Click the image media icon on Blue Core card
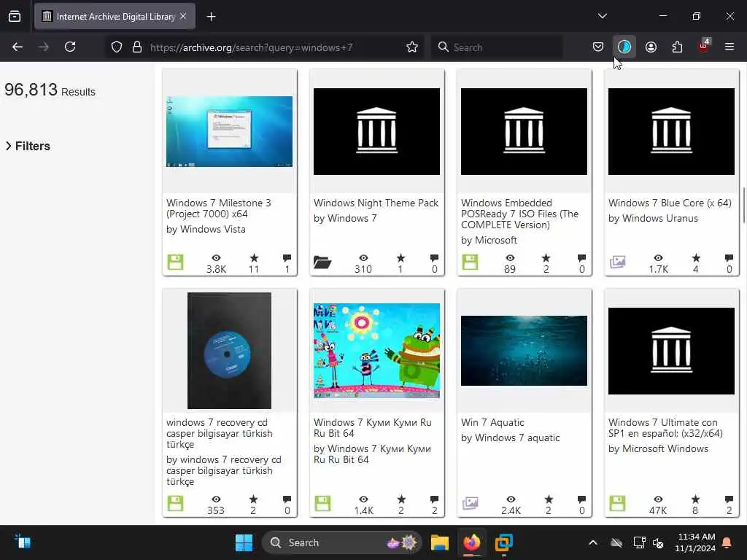 click(x=617, y=262)
